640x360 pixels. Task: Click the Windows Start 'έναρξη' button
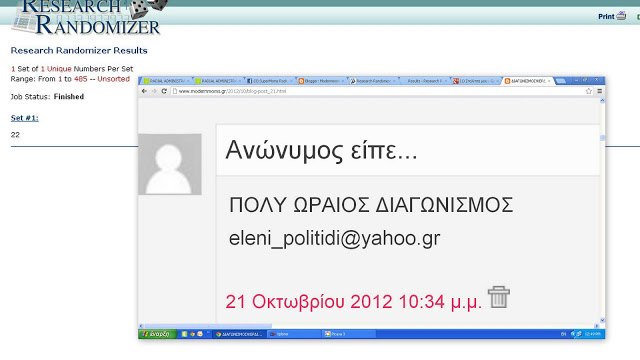pos(157,334)
